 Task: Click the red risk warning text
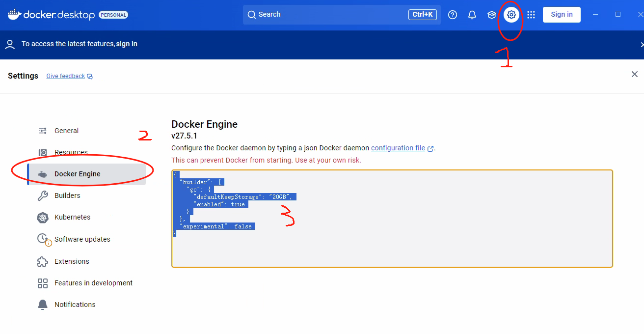click(266, 160)
